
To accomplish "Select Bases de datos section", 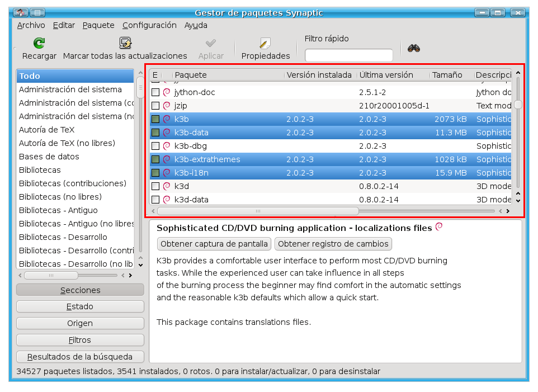I will click(x=75, y=157).
